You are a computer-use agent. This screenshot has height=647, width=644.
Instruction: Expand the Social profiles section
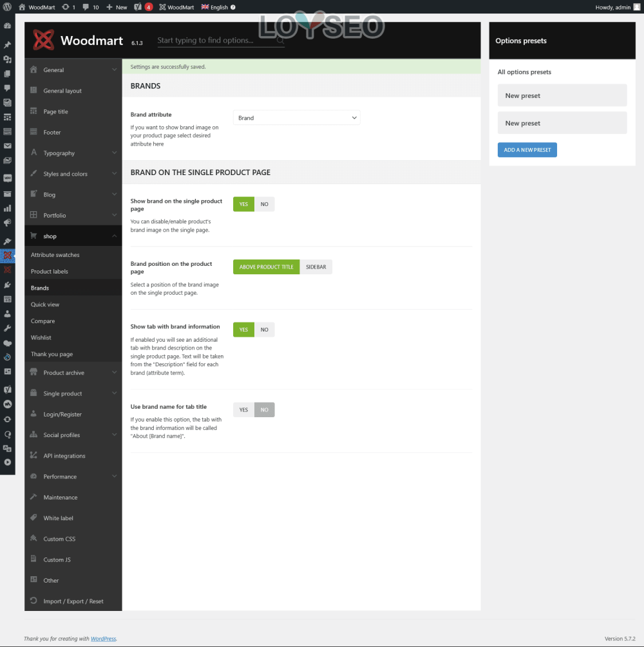coord(73,435)
